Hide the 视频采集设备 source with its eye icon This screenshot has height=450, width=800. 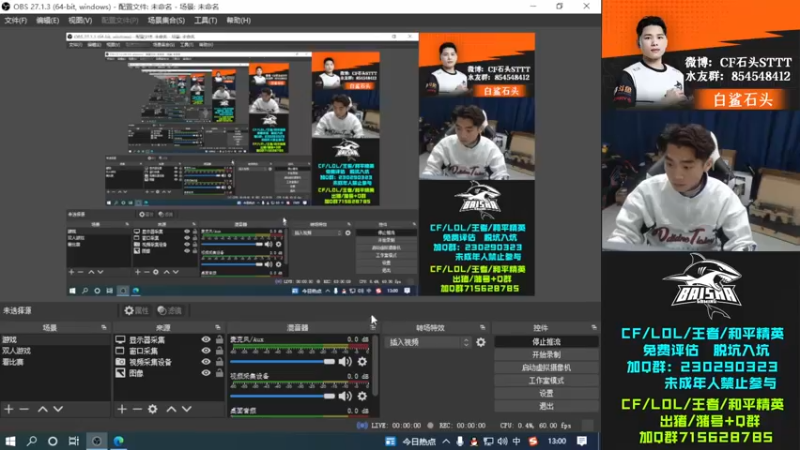coord(206,362)
